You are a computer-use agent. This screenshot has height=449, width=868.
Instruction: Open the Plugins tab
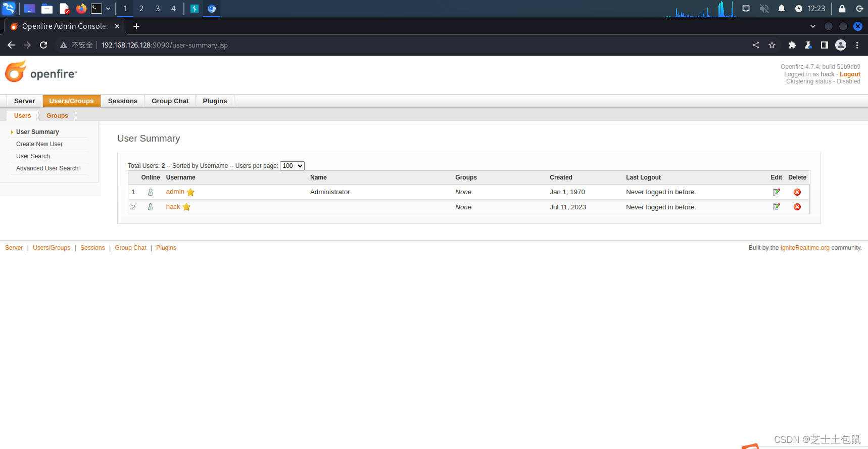tap(215, 101)
